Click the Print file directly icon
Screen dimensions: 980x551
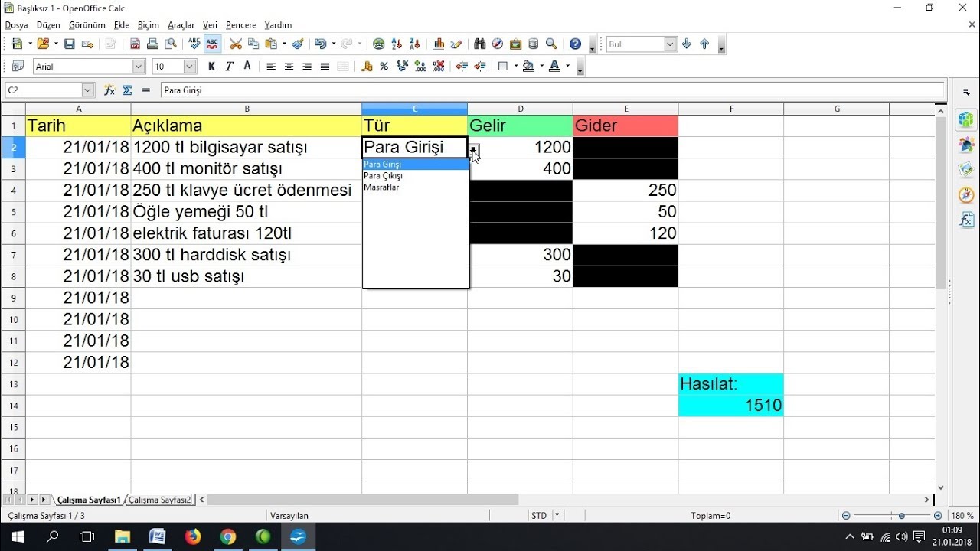click(x=152, y=44)
